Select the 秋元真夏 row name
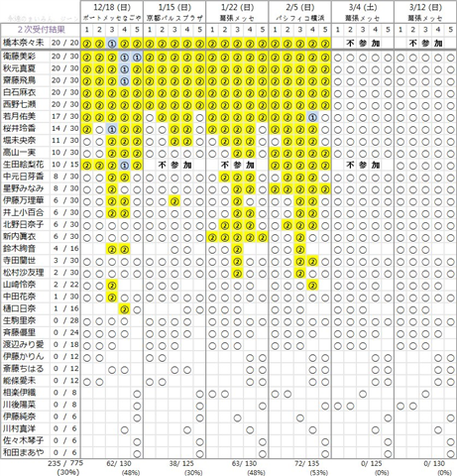The height and width of the screenshot is (476, 457). tap(19, 68)
